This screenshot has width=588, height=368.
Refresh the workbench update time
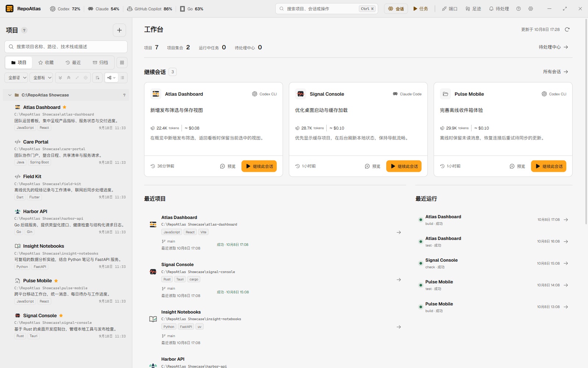pyautogui.click(x=567, y=29)
